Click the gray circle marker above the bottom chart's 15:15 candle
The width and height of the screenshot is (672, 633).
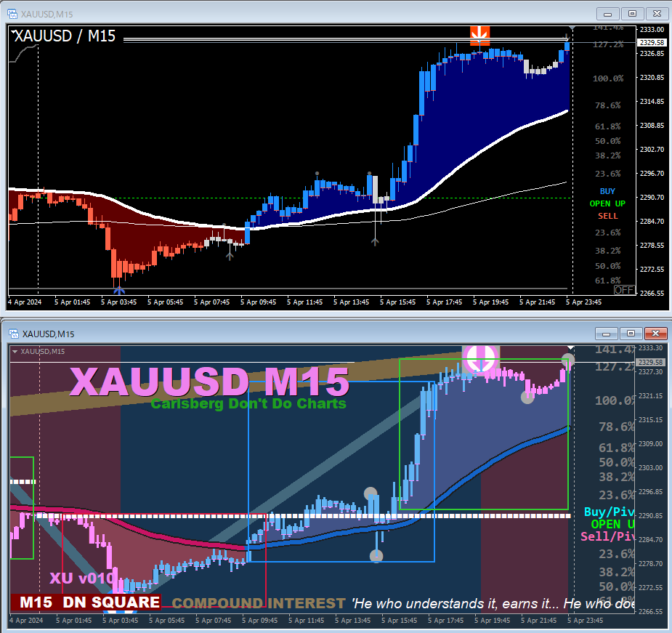tap(371, 493)
